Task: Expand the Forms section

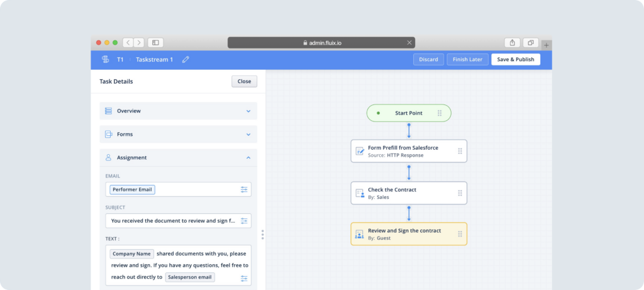Action: pos(178,134)
